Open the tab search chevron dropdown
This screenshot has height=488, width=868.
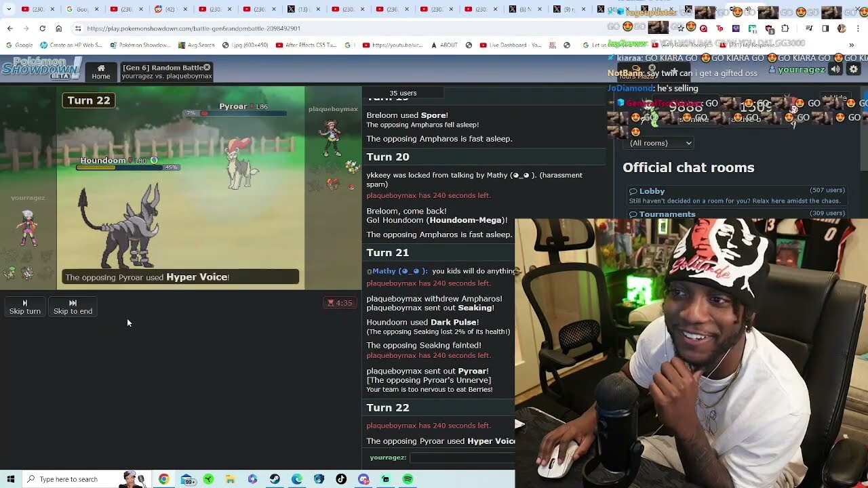pyautogui.click(x=9, y=9)
